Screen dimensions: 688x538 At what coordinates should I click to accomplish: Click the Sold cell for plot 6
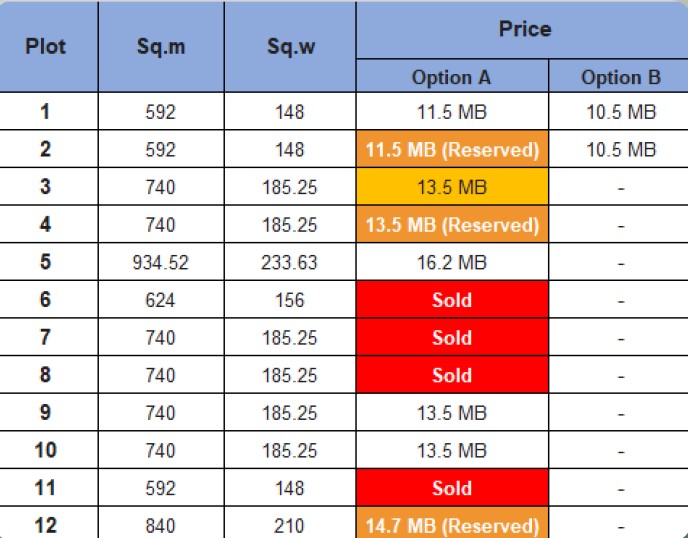tap(452, 300)
